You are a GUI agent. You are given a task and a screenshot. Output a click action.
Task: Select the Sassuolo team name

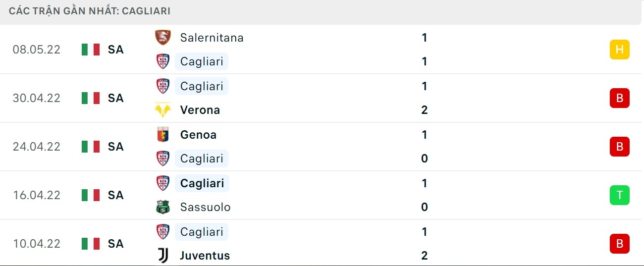[x=205, y=207]
